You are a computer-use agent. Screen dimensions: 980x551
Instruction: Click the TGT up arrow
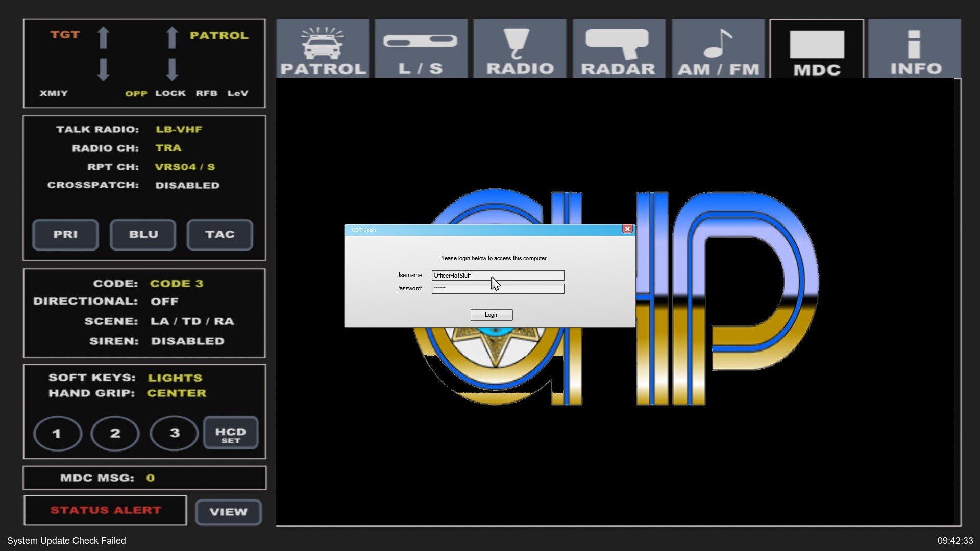click(x=104, y=38)
